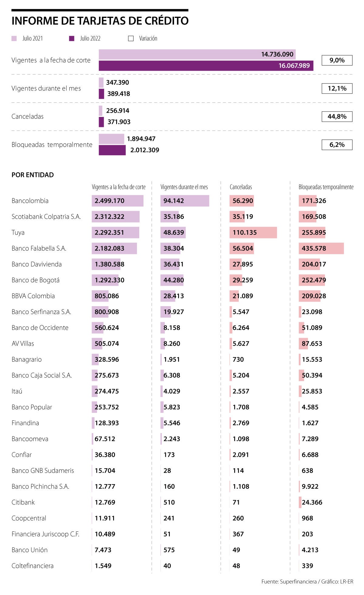Select the Tuya canceladas bar showing 110.135
Viewport: 364px width, 595px height.
253,233
